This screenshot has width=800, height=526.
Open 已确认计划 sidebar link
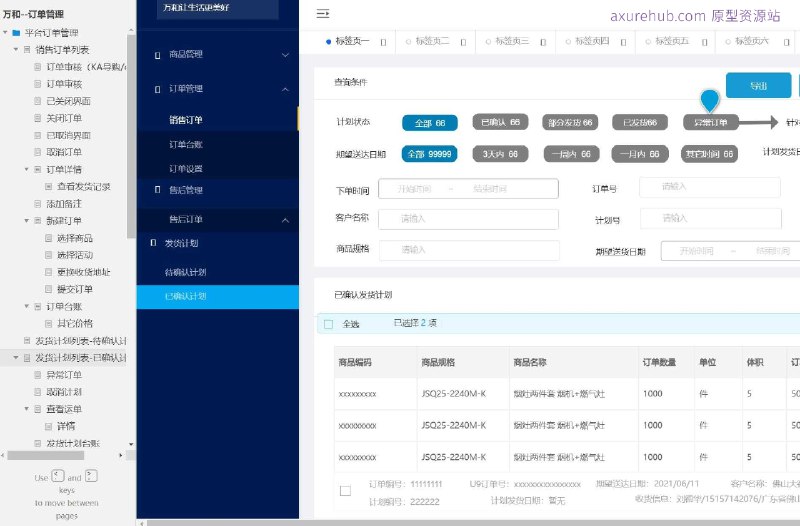(x=217, y=297)
